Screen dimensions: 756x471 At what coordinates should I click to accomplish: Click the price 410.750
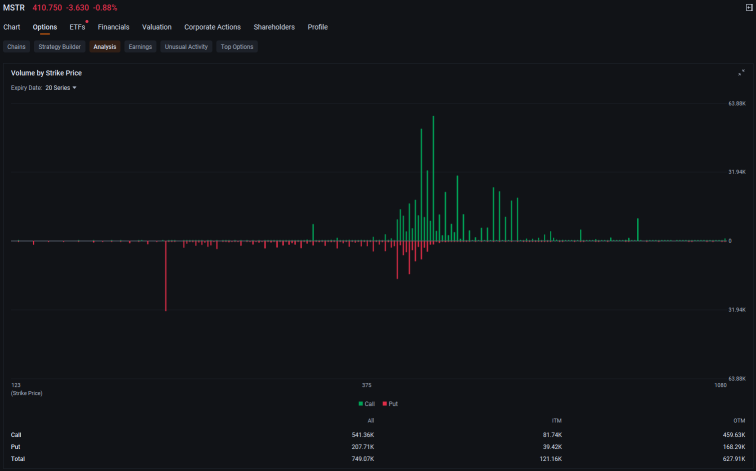point(47,8)
